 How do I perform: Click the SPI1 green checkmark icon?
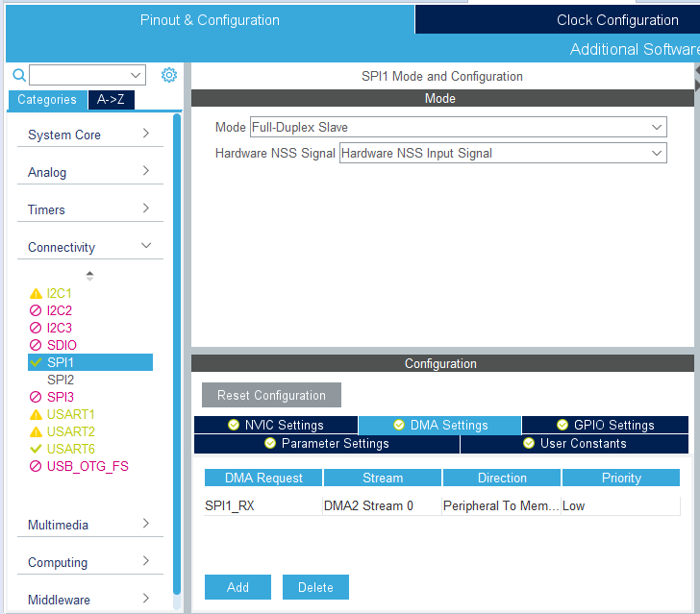pos(36,362)
